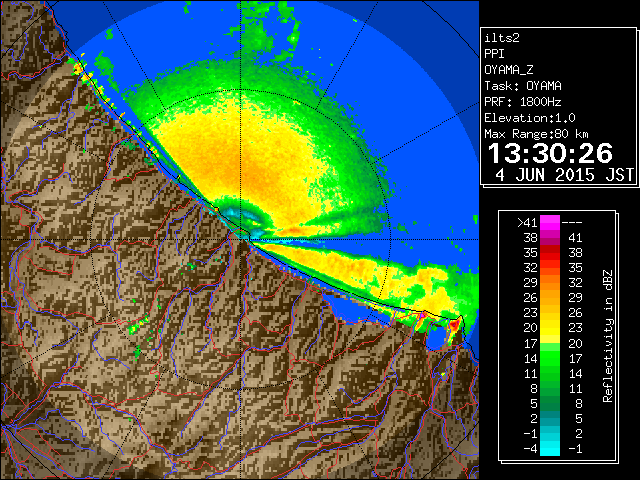Click the orange-red 29 to 32 dBZ band
Image resolution: width=640 pixels, height=480 pixels.
[550, 282]
